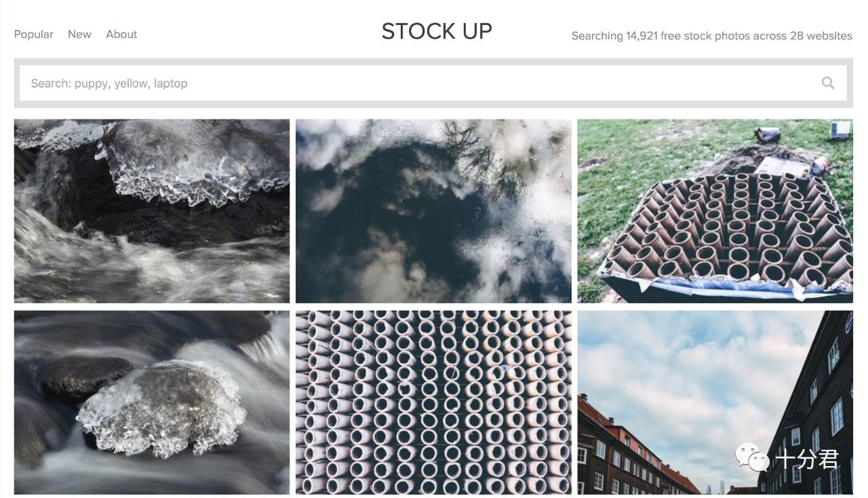Focus the search box with puppy placeholder
This screenshot has width=868, height=498.
point(433,83)
